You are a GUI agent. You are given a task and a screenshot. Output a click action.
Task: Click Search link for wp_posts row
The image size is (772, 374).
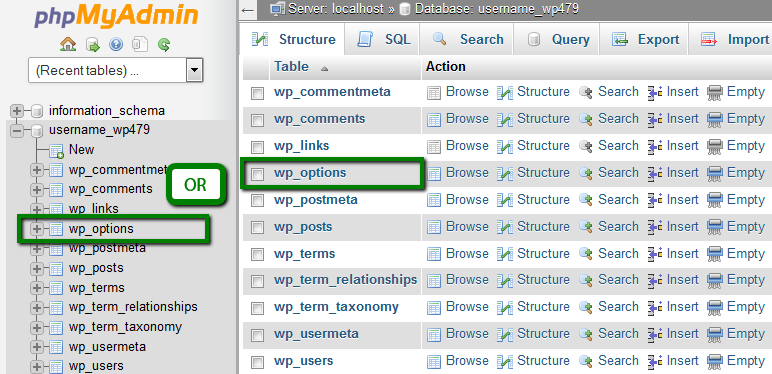pyautogui.click(x=618, y=226)
